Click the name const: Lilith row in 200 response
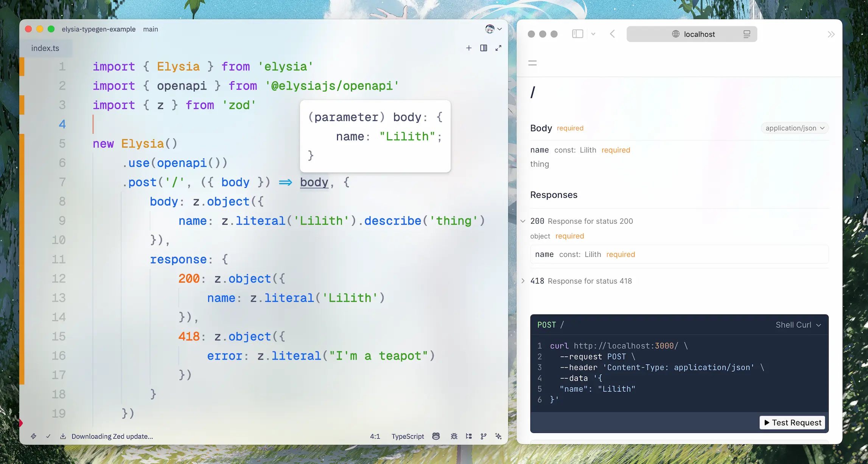Screen dimensions: 868x464 [x=679, y=254]
